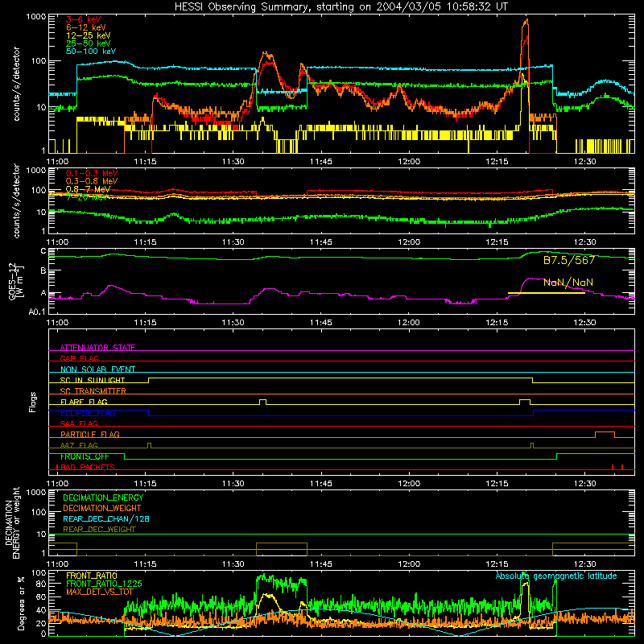Viewport: 644px width, 644px height.
Task: Select the 3-6 keV legend label
Action: click(84, 19)
